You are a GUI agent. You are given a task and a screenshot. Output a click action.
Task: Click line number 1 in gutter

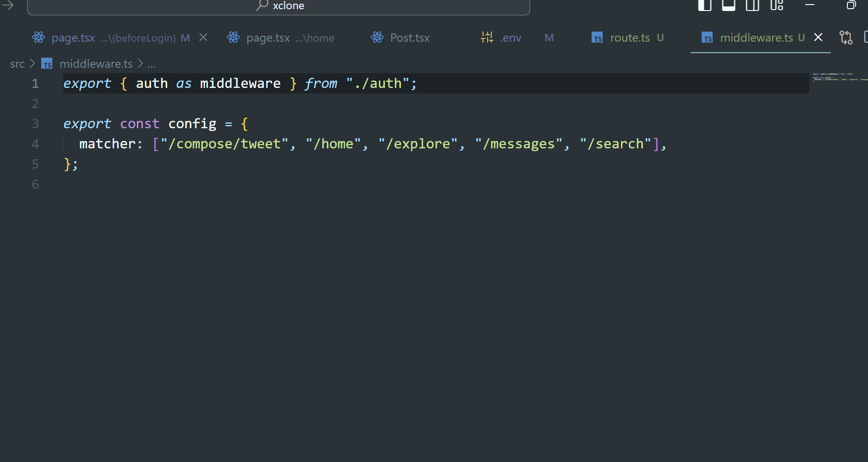tap(35, 83)
